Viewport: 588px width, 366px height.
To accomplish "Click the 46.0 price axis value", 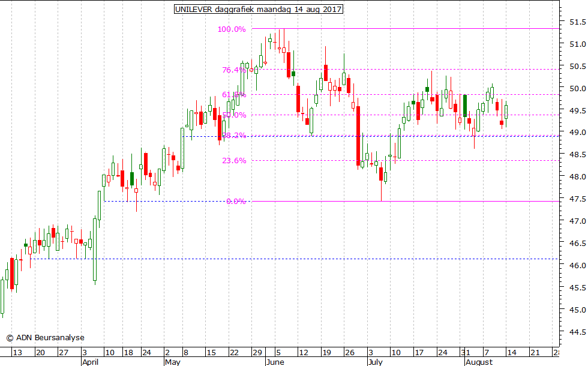I will [577, 265].
